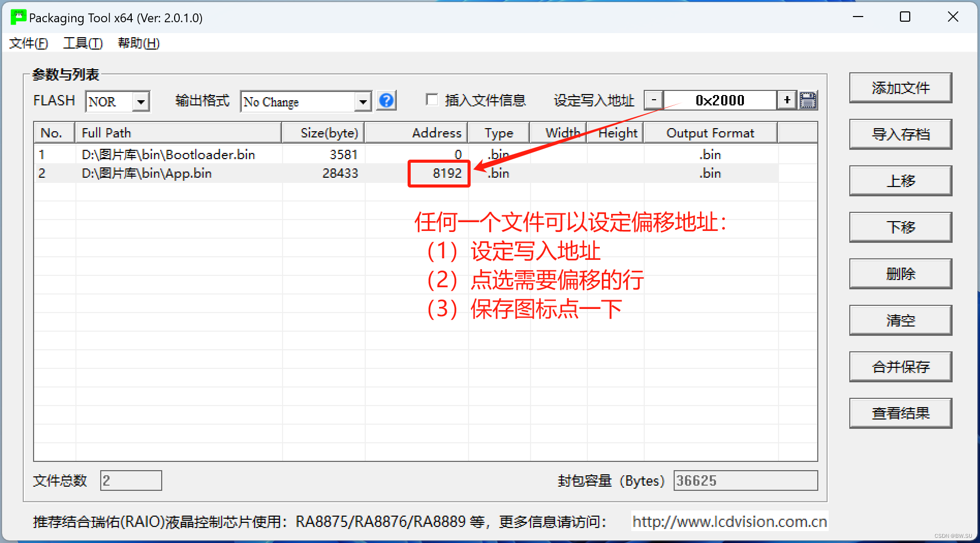Maximize the Packaging Tool window
This screenshot has width=980, height=543.
(x=905, y=17)
